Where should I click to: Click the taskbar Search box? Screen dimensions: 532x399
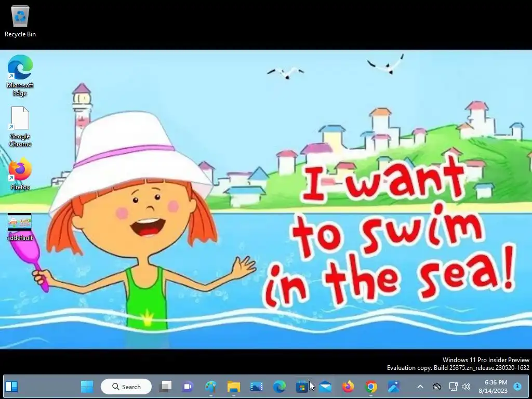tap(126, 387)
